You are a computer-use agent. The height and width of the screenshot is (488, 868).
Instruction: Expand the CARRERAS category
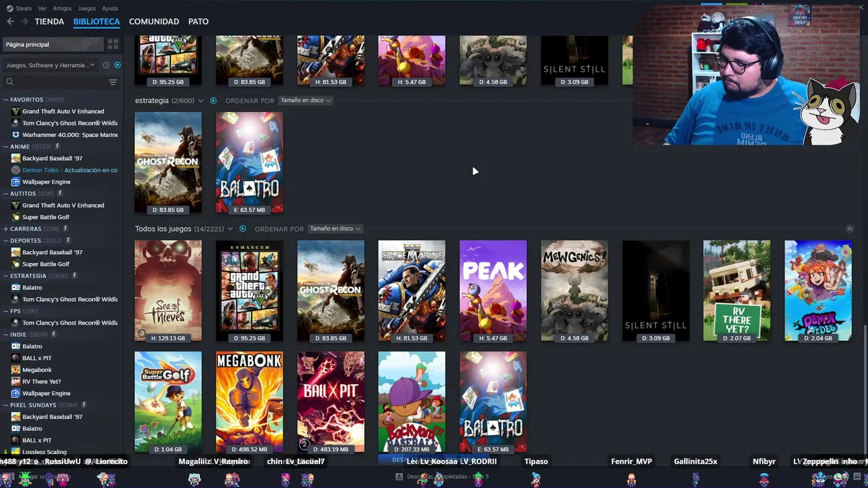pos(5,228)
